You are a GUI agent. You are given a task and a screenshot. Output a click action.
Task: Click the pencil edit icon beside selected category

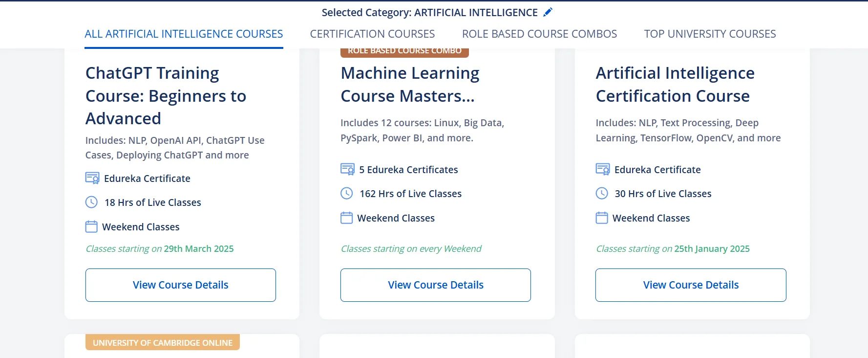(x=548, y=12)
